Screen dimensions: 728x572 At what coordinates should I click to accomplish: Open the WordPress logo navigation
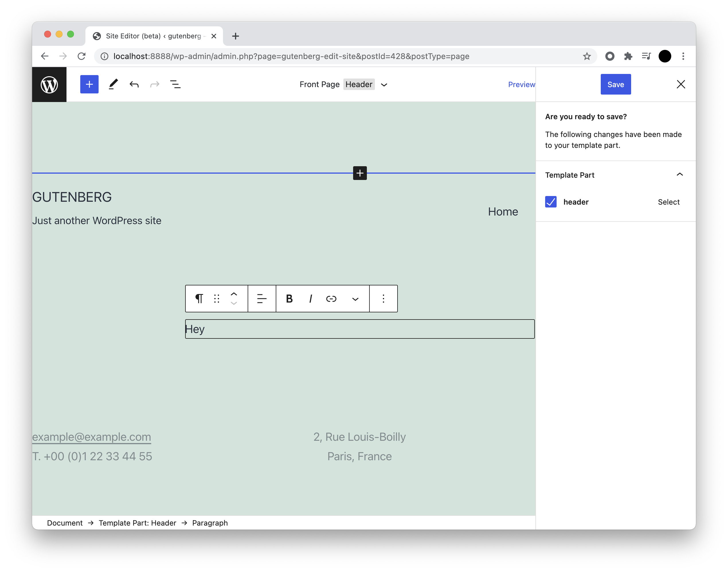click(x=49, y=84)
